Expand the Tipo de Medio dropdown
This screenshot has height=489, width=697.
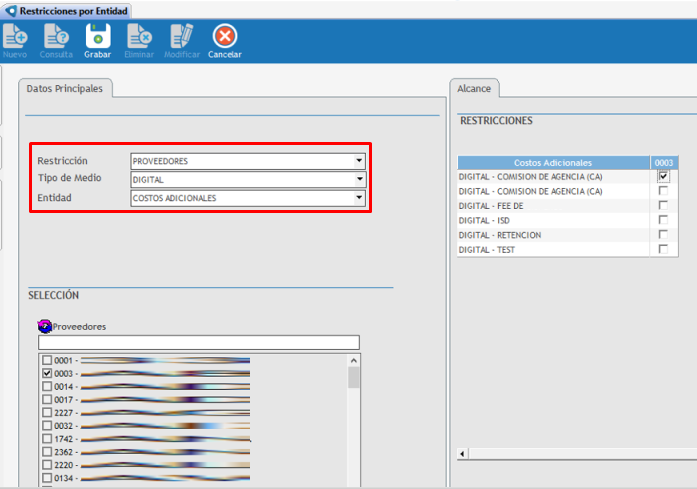click(359, 180)
